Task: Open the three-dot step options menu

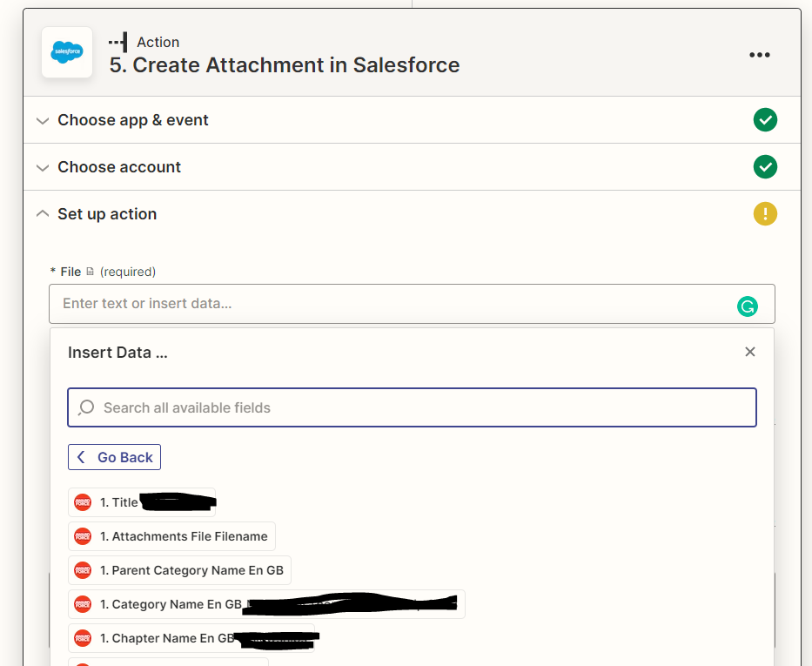Action: [759, 55]
